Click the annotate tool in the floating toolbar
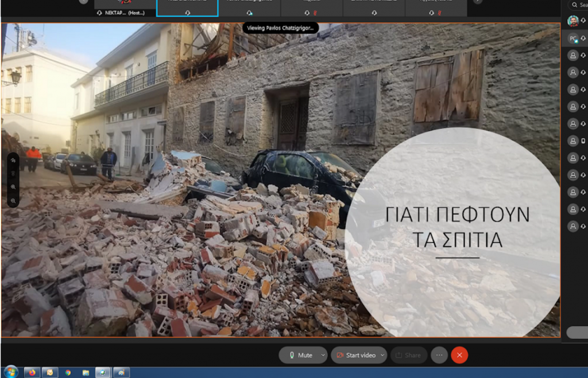 [x=13, y=161]
